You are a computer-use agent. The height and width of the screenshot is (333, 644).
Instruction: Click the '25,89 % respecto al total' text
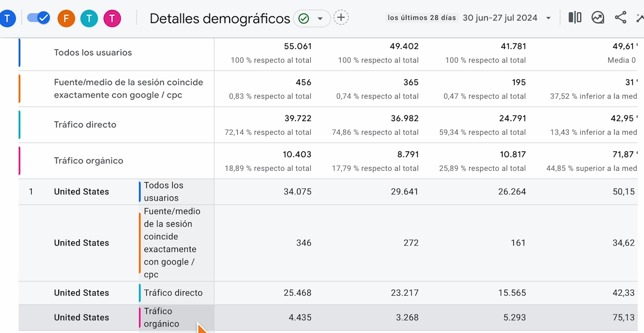pos(483,168)
